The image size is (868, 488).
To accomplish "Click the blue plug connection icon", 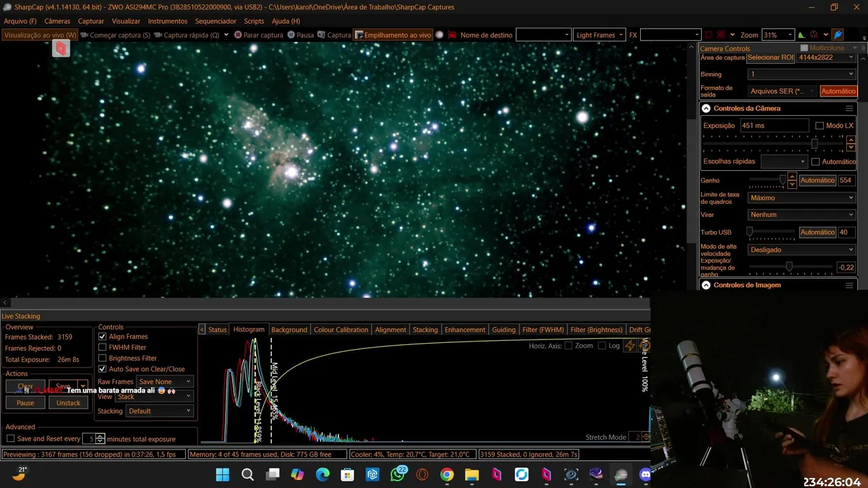I will click(x=837, y=35).
